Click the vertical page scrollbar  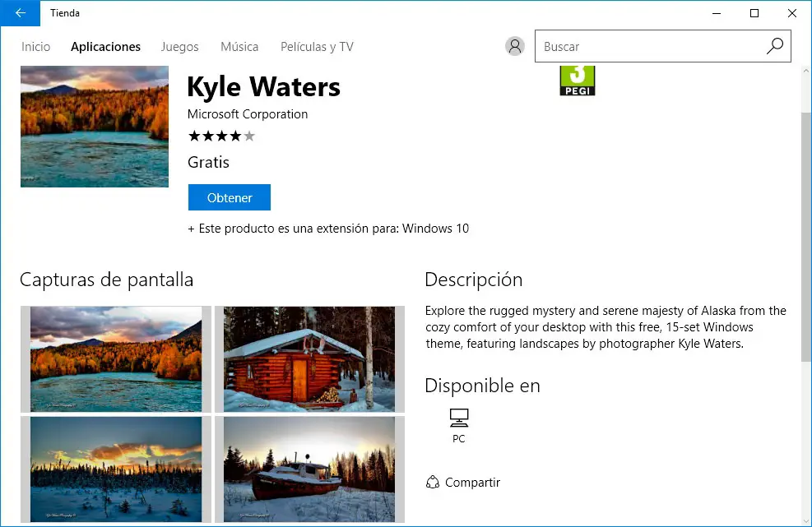coord(806,238)
